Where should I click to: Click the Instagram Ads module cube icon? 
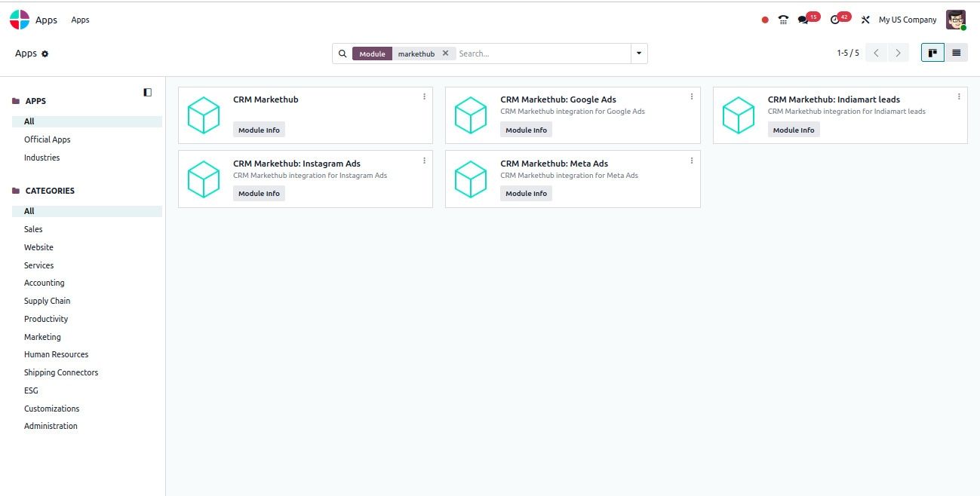[204, 179]
